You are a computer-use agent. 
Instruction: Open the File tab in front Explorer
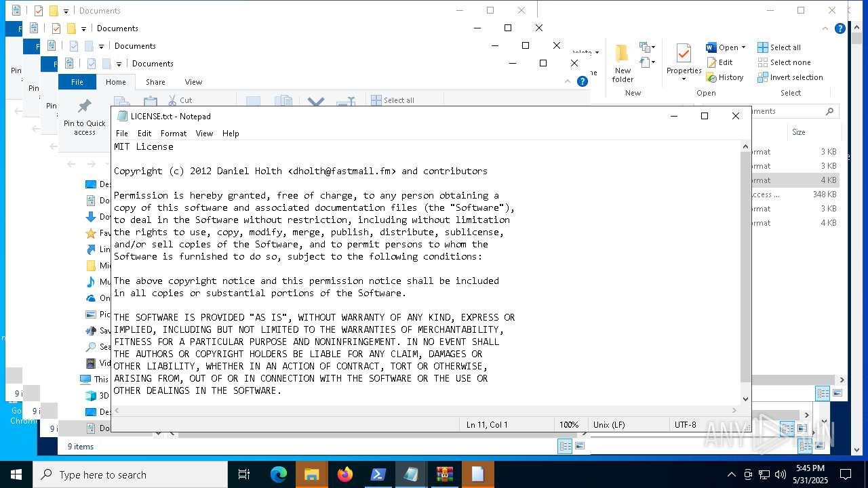tap(77, 82)
